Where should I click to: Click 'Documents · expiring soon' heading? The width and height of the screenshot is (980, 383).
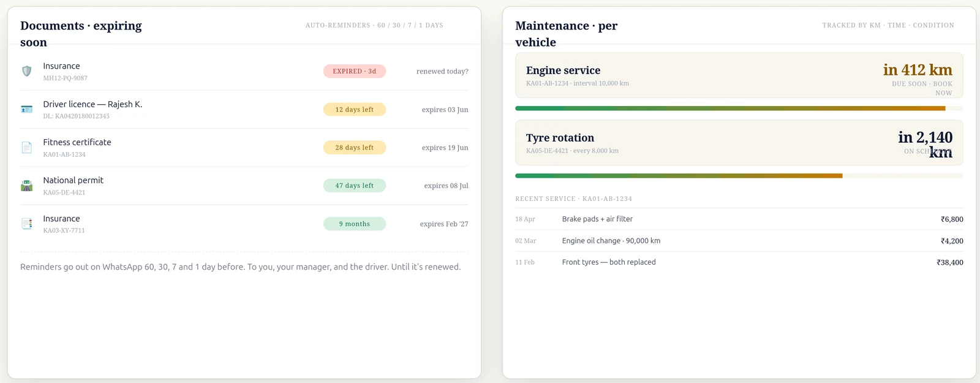click(x=81, y=34)
